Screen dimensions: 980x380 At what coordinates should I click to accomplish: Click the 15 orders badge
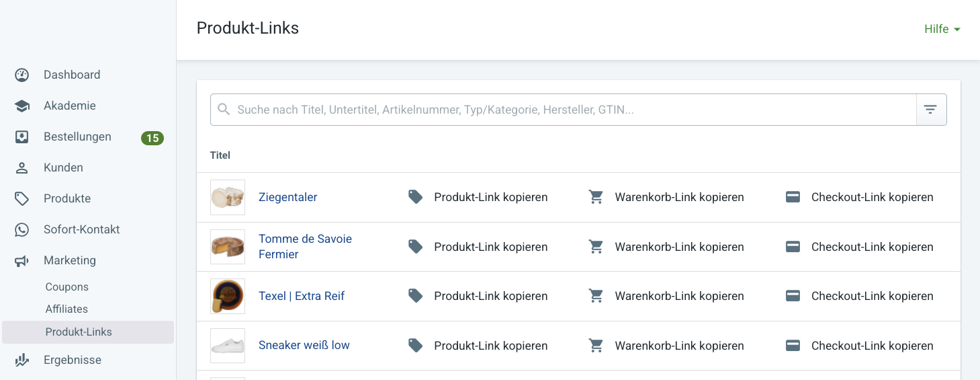pos(152,138)
